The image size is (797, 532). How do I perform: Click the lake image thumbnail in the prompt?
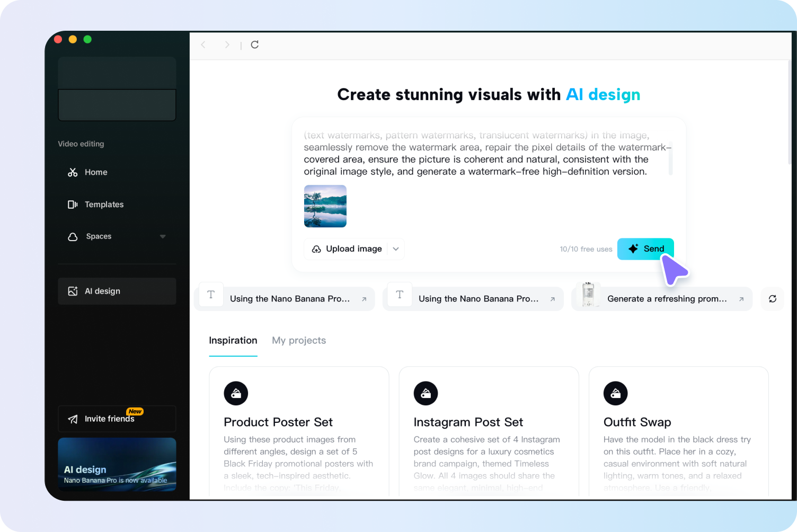point(325,206)
